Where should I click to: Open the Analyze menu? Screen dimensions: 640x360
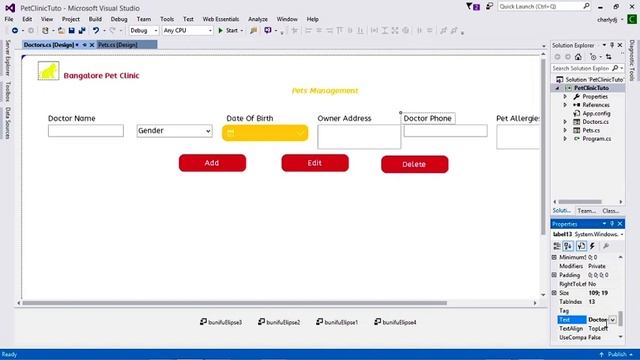[258, 19]
